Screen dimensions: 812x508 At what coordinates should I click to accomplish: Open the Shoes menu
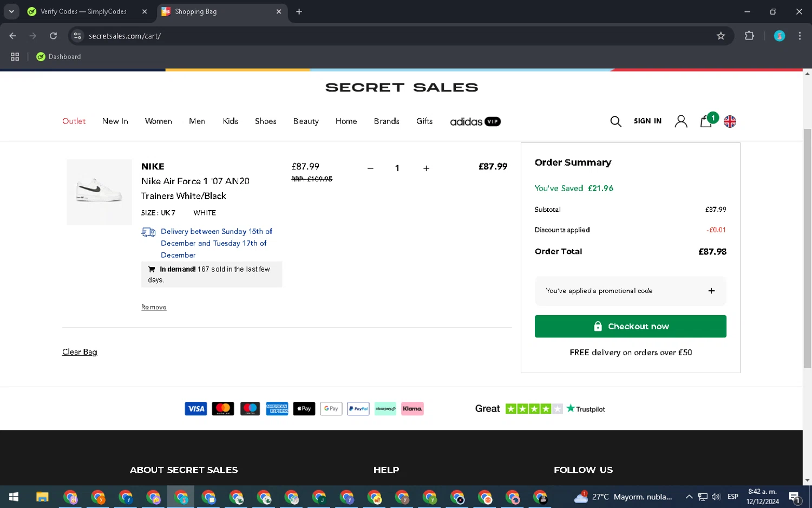pyautogui.click(x=265, y=121)
